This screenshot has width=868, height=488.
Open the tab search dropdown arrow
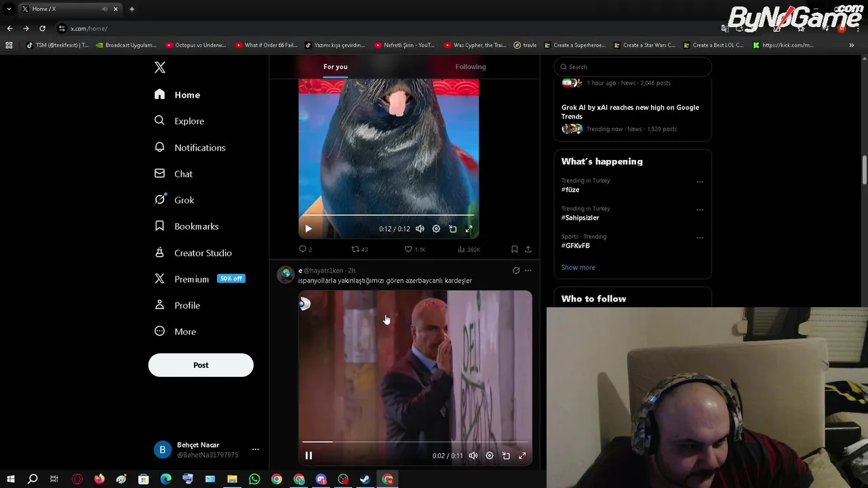click(x=9, y=9)
